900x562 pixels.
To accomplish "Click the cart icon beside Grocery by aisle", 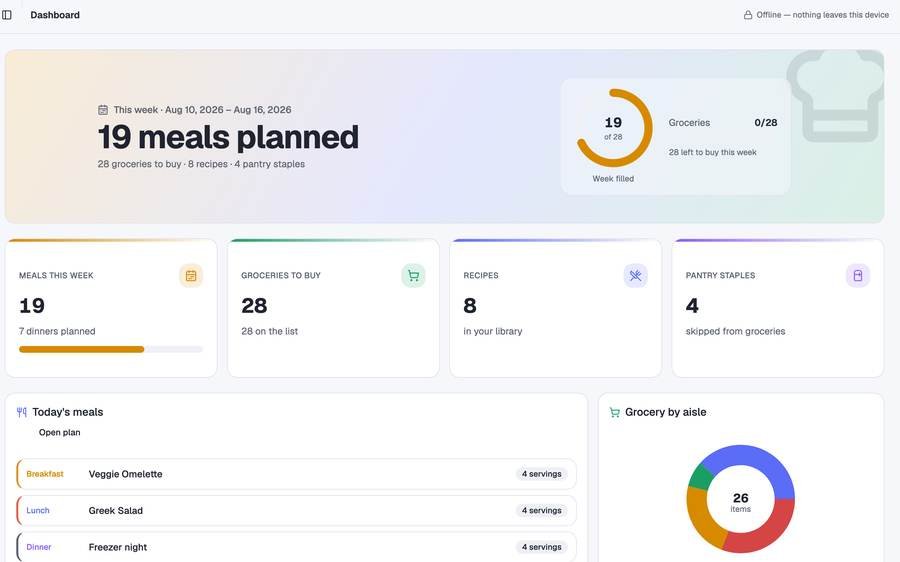I will tap(615, 412).
